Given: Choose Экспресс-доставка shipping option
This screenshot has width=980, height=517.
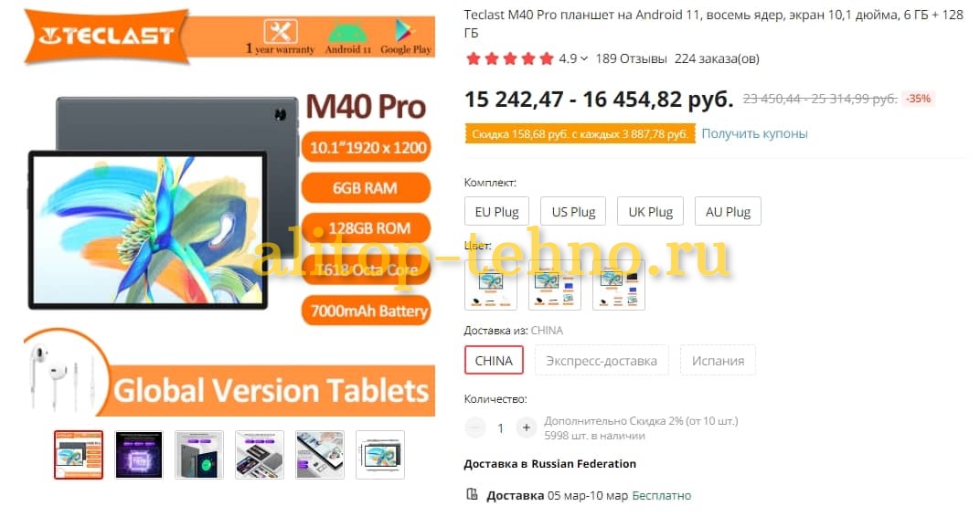Looking at the screenshot, I should coord(602,360).
